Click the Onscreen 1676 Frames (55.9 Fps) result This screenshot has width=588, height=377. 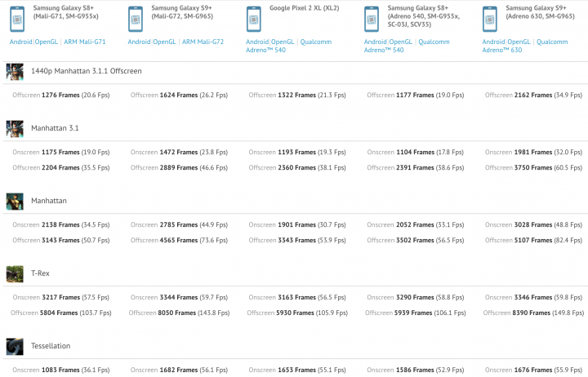533,370
